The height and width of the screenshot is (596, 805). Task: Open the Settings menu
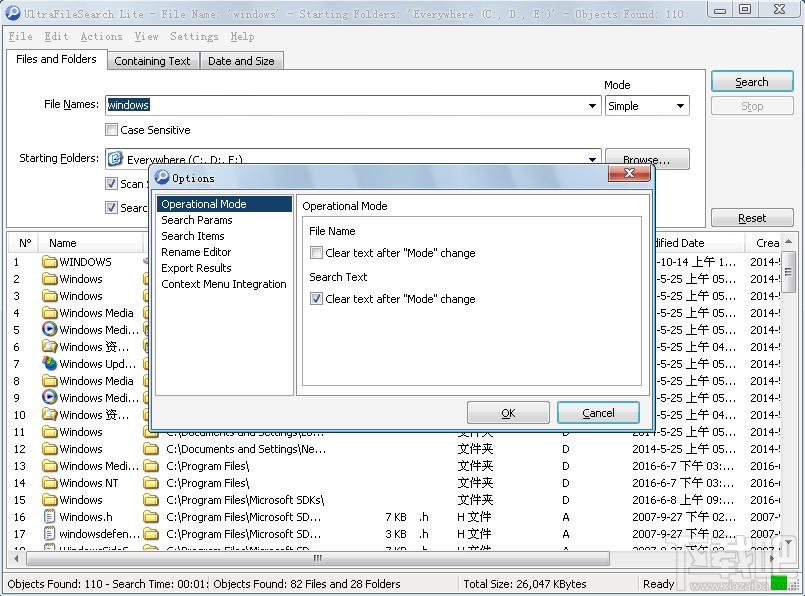[x=194, y=36]
